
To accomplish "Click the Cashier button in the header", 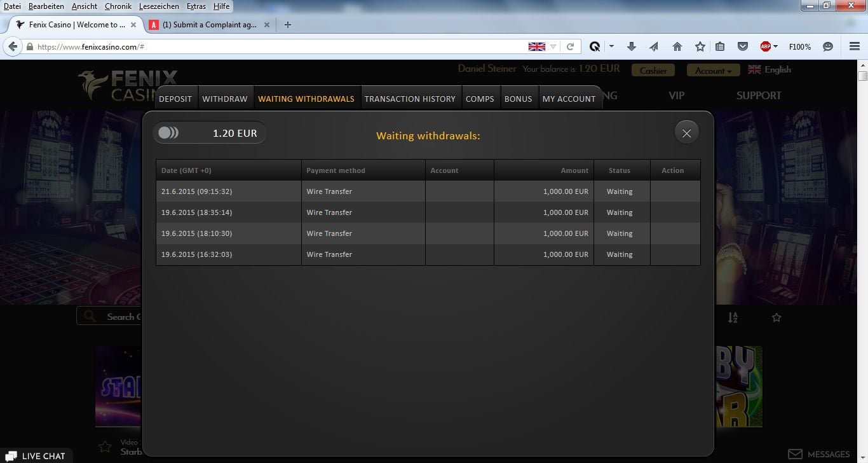I will pos(653,71).
